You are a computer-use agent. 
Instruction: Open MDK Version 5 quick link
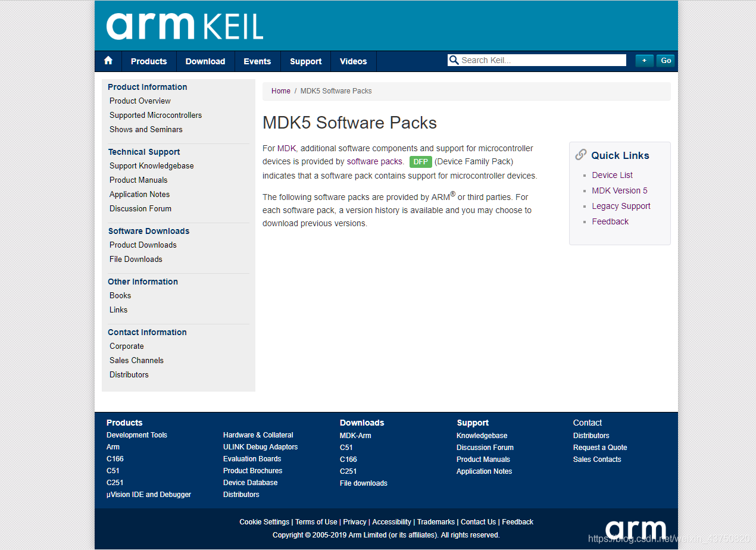(620, 190)
